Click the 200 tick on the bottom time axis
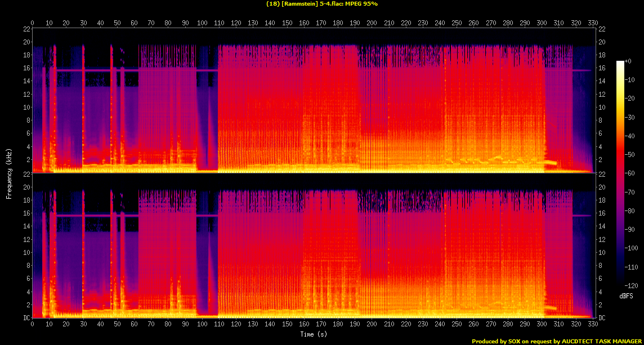 (372, 324)
